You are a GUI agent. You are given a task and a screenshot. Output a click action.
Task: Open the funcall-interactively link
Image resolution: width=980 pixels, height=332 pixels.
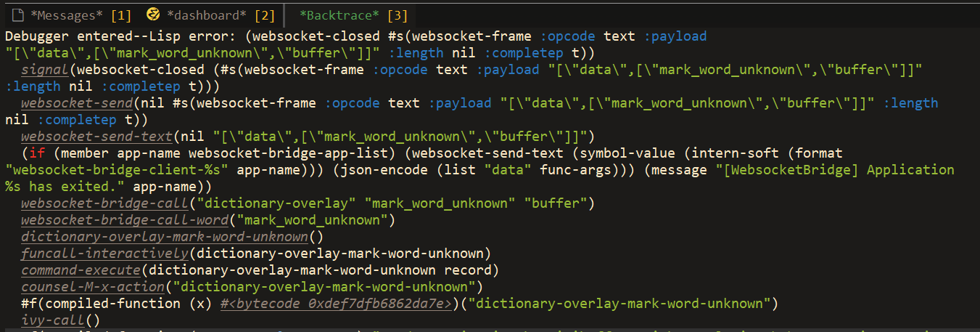click(105, 254)
